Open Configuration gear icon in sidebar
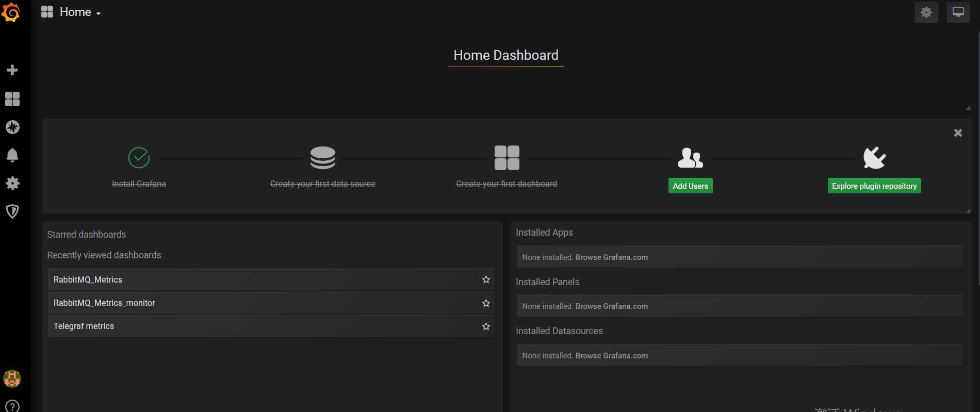 click(12, 183)
